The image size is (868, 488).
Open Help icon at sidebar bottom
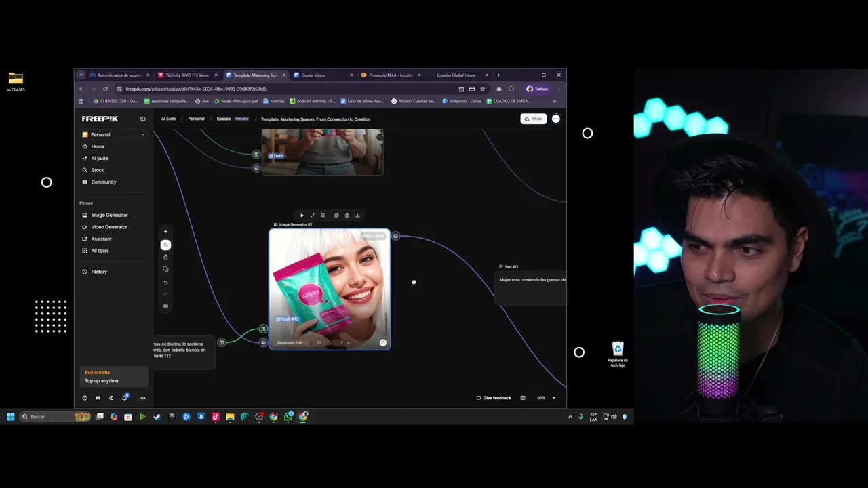[x=85, y=398]
